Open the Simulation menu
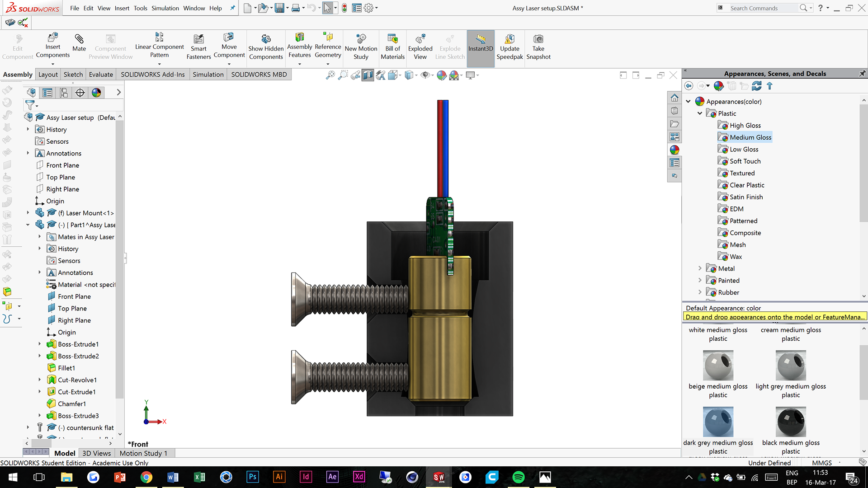868x488 pixels. point(165,8)
